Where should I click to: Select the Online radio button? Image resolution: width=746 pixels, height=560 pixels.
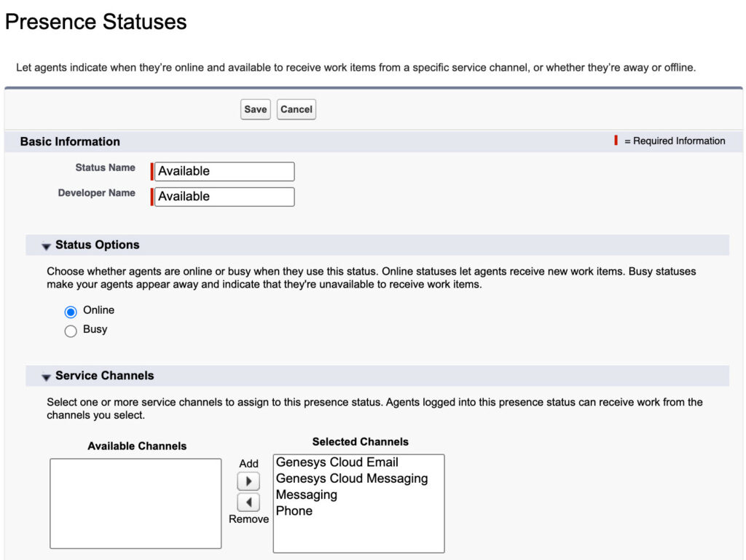coord(71,310)
